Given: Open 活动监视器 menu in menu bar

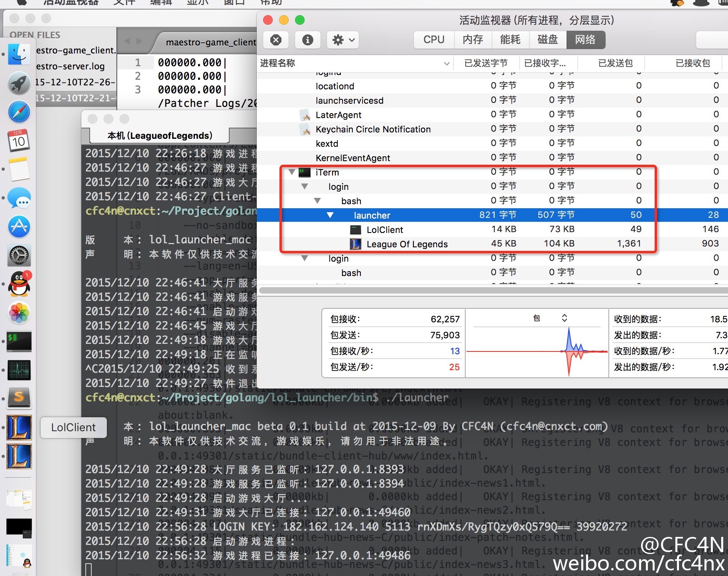Looking at the screenshot, I should [70, 2].
